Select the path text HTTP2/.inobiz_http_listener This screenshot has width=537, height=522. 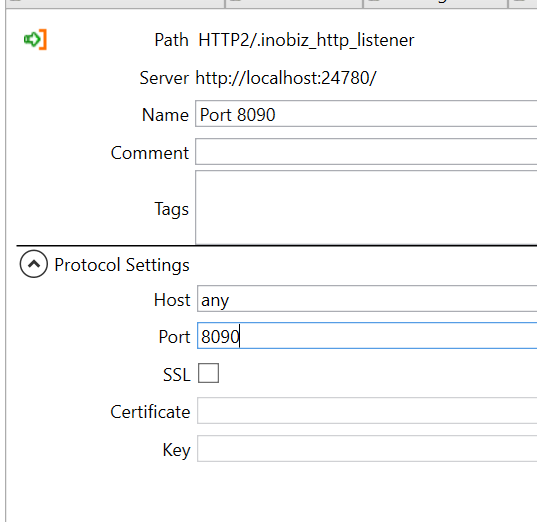click(306, 40)
